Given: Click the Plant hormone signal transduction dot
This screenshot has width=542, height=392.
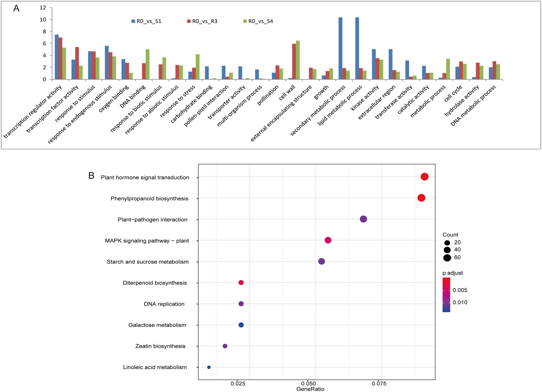Looking at the screenshot, I should [424, 177].
